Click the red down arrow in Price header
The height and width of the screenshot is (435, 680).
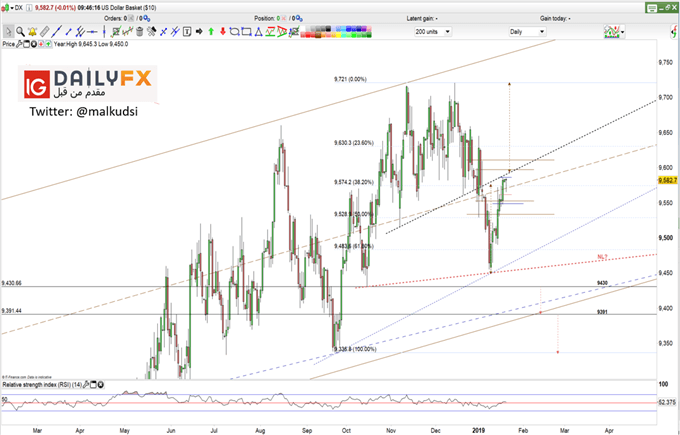pyautogui.click(x=41, y=44)
